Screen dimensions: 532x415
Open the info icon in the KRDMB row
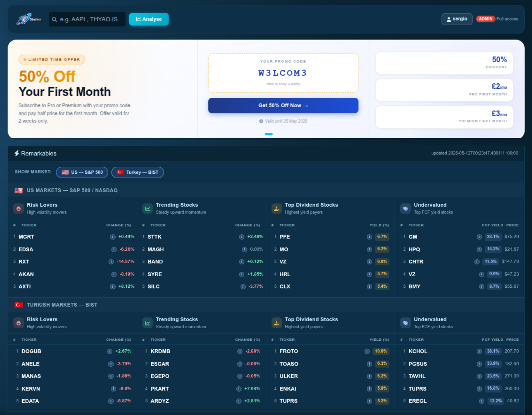pos(240,351)
